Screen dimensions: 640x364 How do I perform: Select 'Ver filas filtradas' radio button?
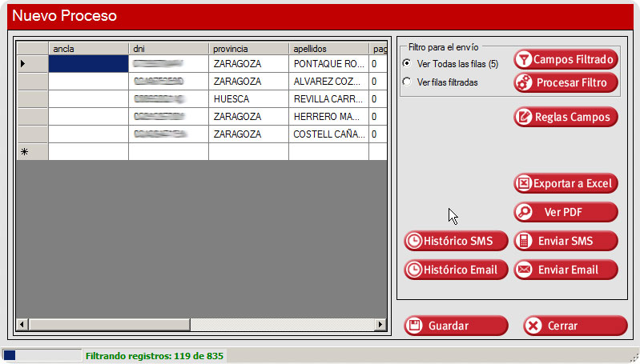(408, 82)
